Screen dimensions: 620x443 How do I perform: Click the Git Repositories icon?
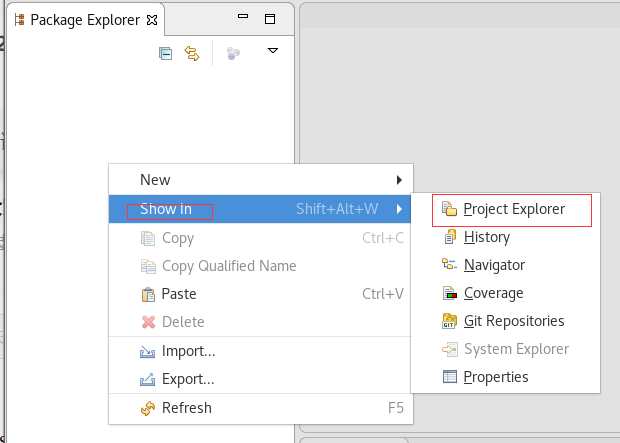coord(450,321)
